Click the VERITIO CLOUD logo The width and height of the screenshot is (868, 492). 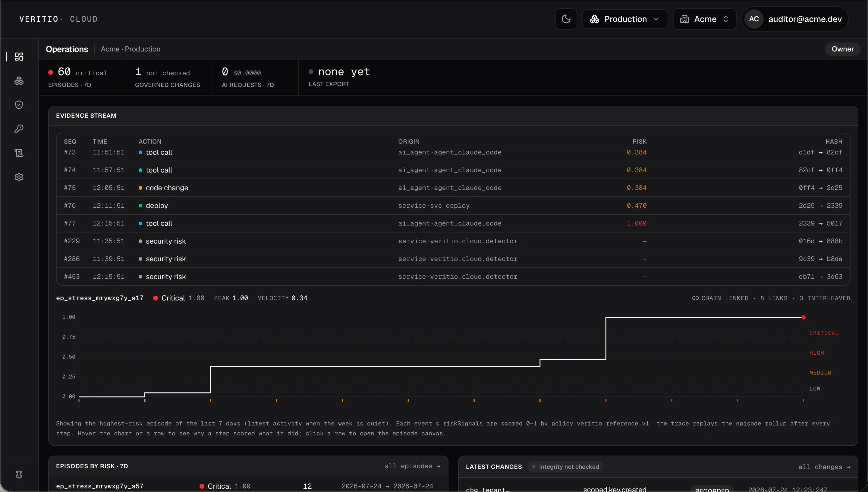[58, 19]
